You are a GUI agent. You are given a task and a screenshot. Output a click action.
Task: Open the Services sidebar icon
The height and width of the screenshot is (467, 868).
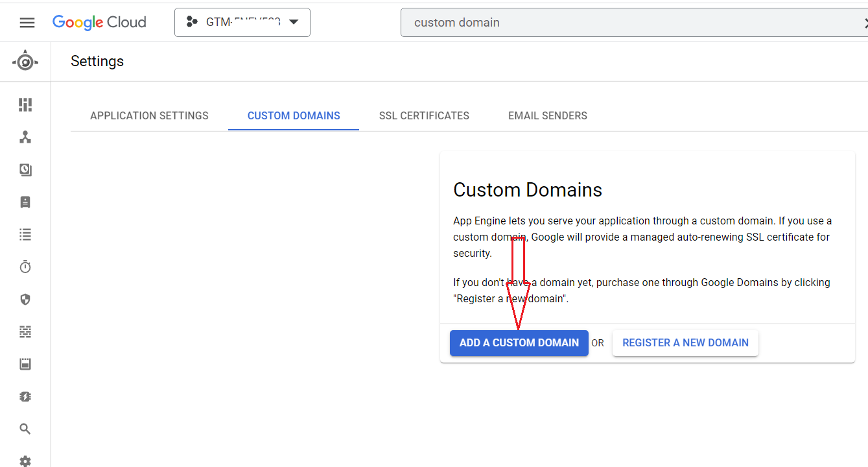pos(25,137)
